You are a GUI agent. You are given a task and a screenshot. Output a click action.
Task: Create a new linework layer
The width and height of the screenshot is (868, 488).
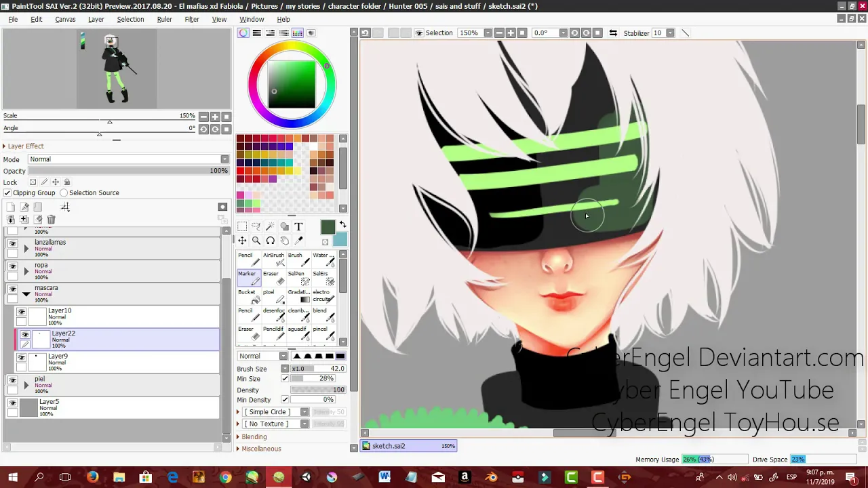point(24,207)
